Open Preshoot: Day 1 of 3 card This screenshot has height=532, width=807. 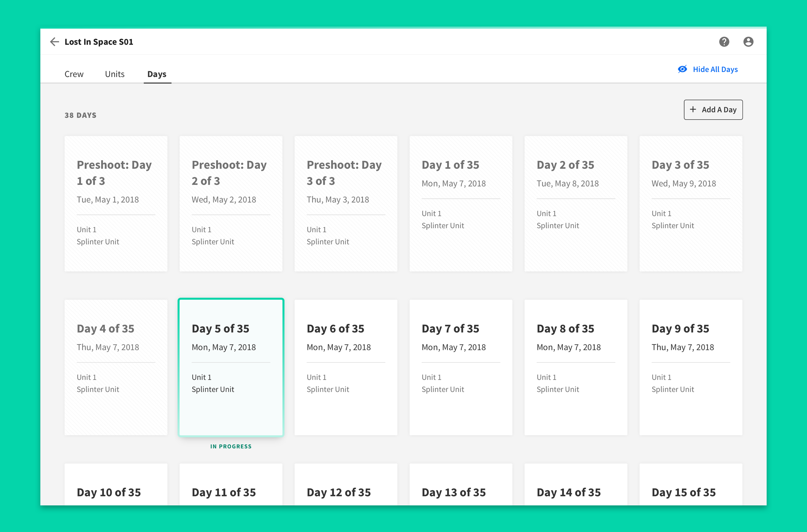(116, 204)
